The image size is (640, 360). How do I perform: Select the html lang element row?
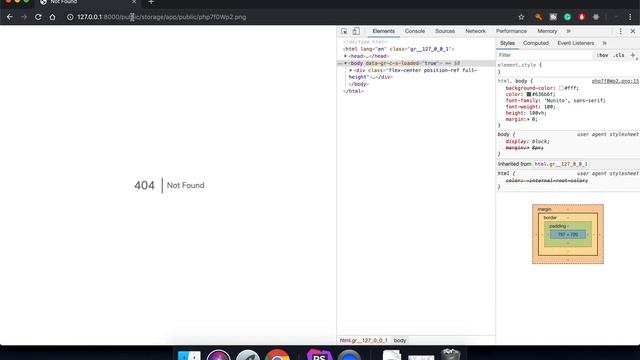point(399,49)
